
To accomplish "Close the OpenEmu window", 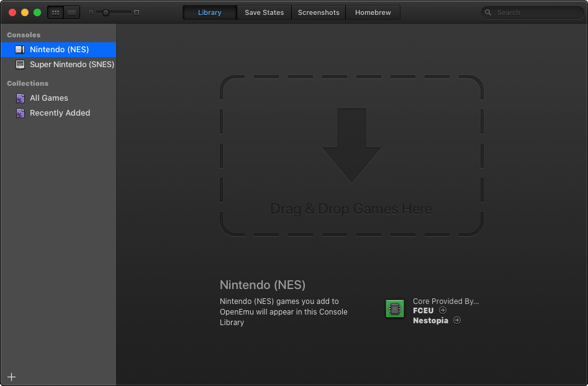I will 12,12.
